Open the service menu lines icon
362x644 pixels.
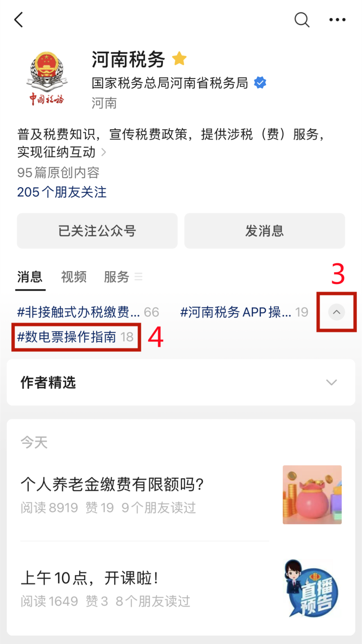pos(138,277)
